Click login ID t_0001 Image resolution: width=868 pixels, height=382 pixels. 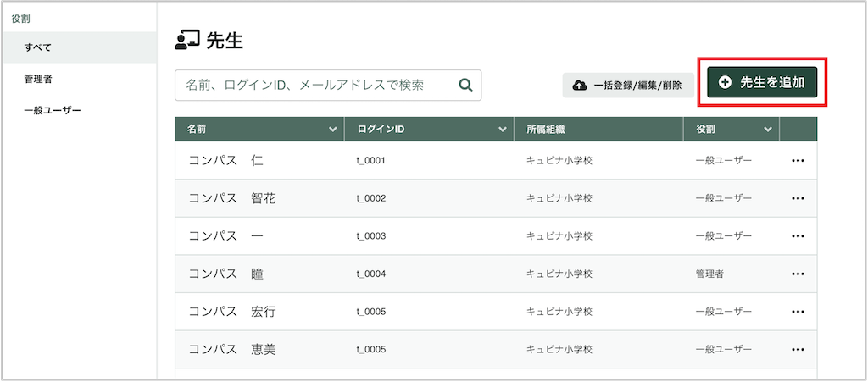pyautogui.click(x=370, y=161)
